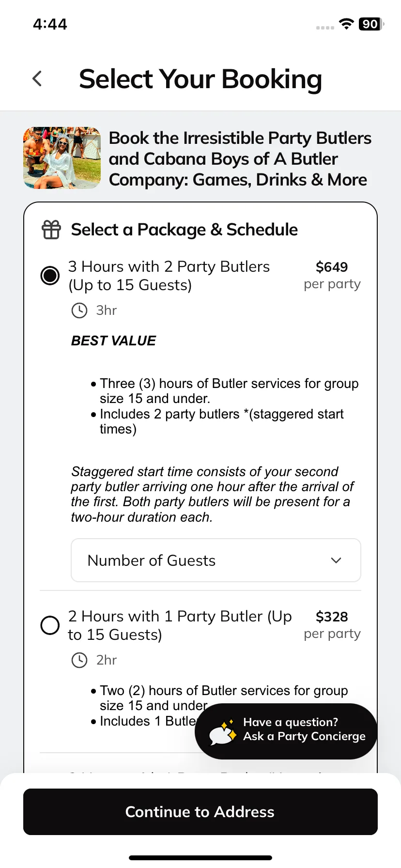This screenshot has width=401, height=868.
Task: Select the 3 Hours with 2 Party Butlers radio
Action: click(x=50, y=276)
